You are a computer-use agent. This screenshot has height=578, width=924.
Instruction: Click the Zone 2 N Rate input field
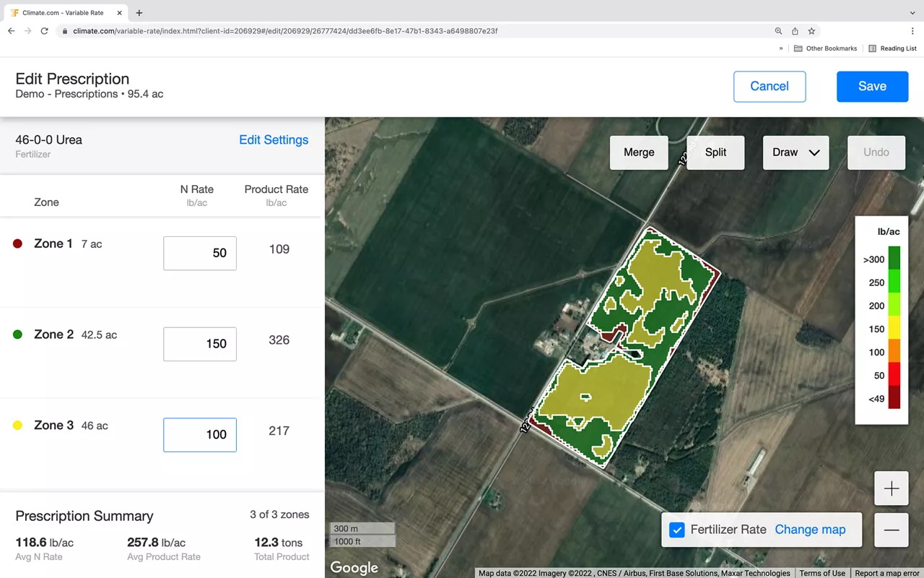tap(200, 344)
